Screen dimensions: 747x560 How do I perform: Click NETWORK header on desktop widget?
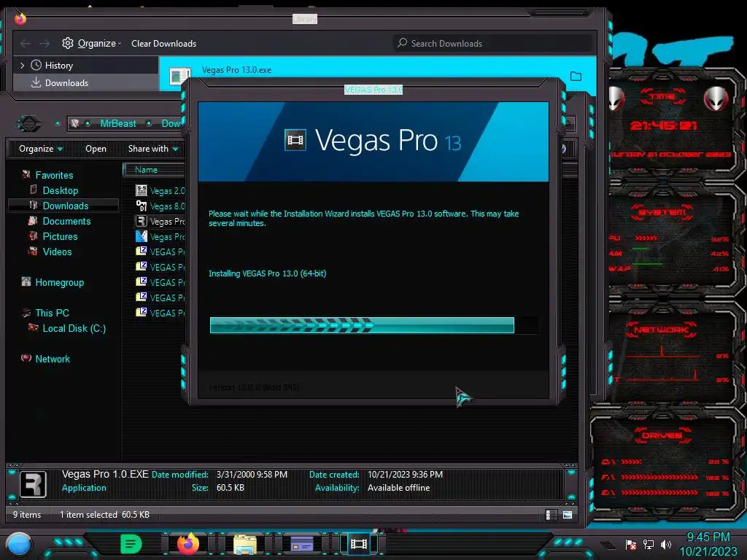661,330
